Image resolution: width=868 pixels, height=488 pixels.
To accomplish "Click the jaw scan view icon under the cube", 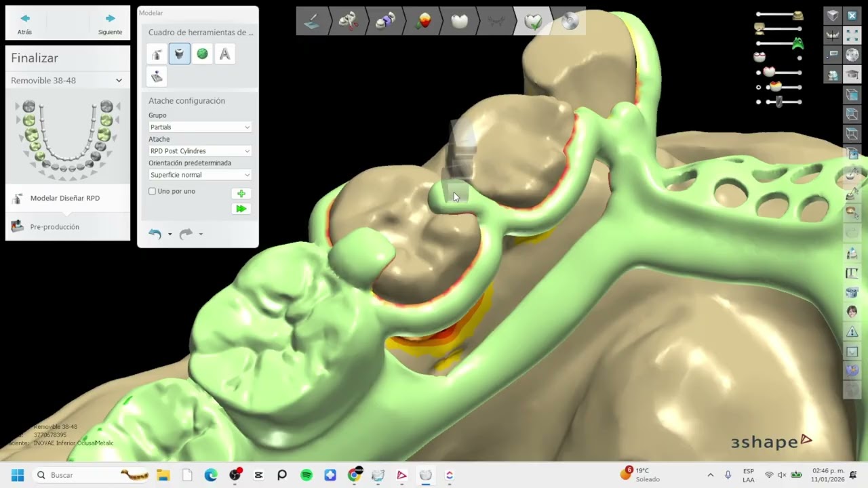I will click(832, 35).
